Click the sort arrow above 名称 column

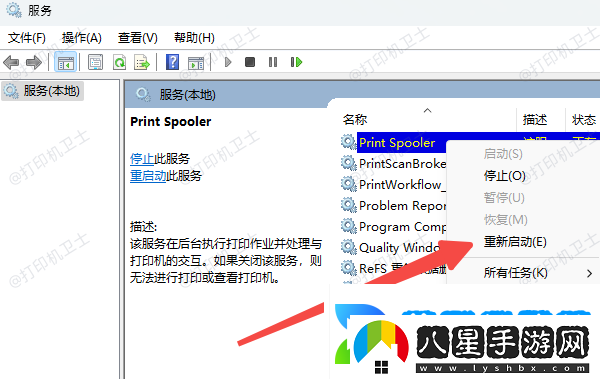[x=427, y=111]
